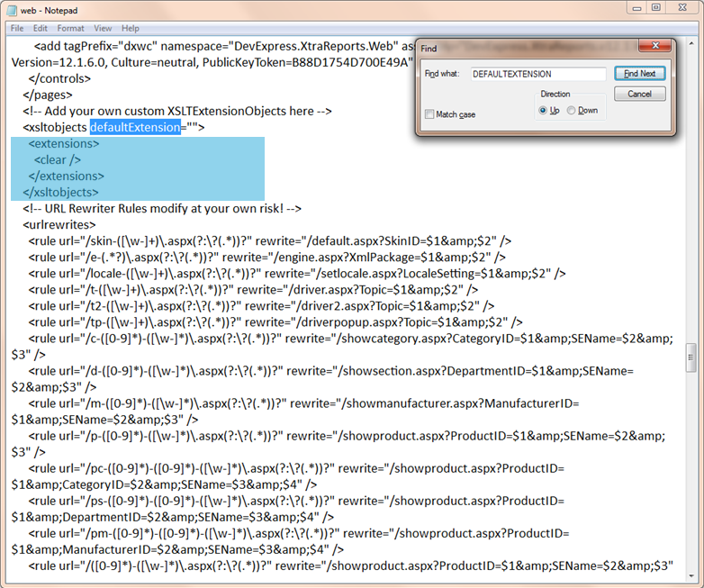Open the File menu
This screenshot has width=704, height=588.
(x=17, y=28)
